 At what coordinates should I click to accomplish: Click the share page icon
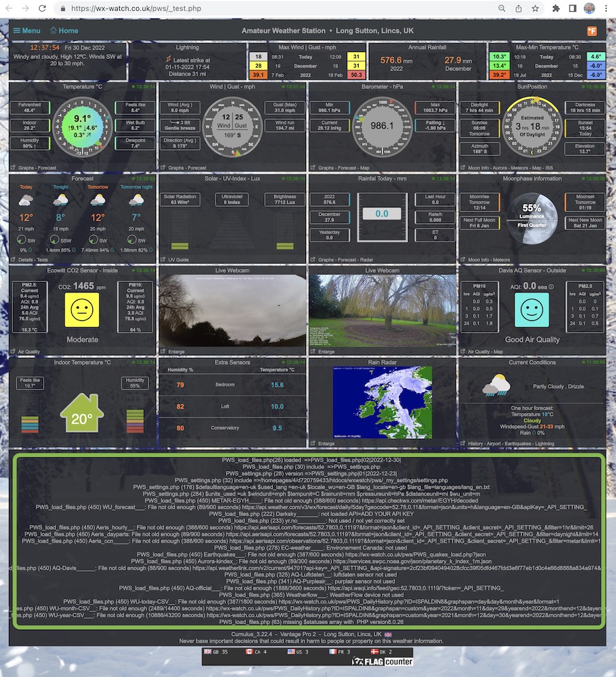(x=518, y=8)
